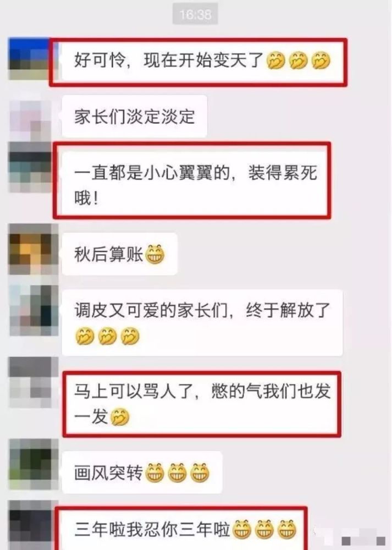Tap the 家长们淡定淡定 message bubble
The image size is (392, 550).
(134, 116)
